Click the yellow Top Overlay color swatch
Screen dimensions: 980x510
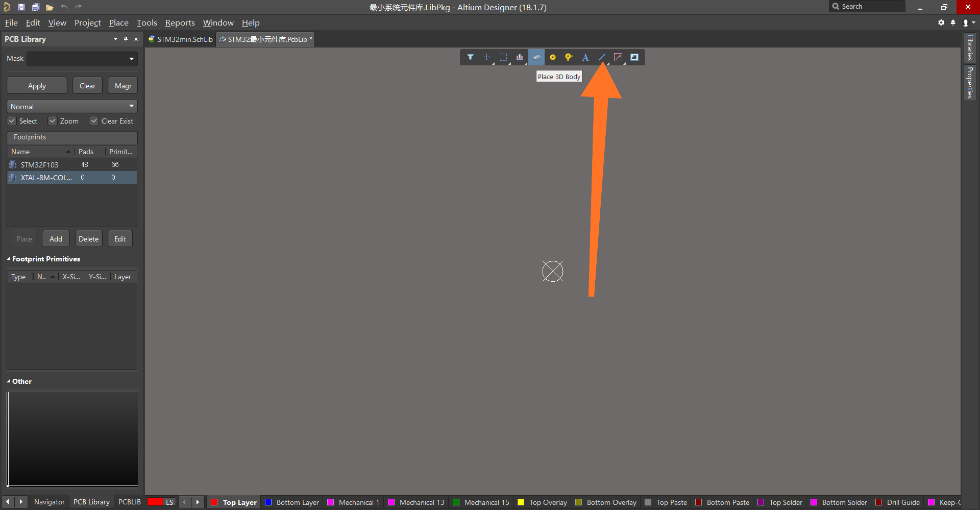coord(521,502)
